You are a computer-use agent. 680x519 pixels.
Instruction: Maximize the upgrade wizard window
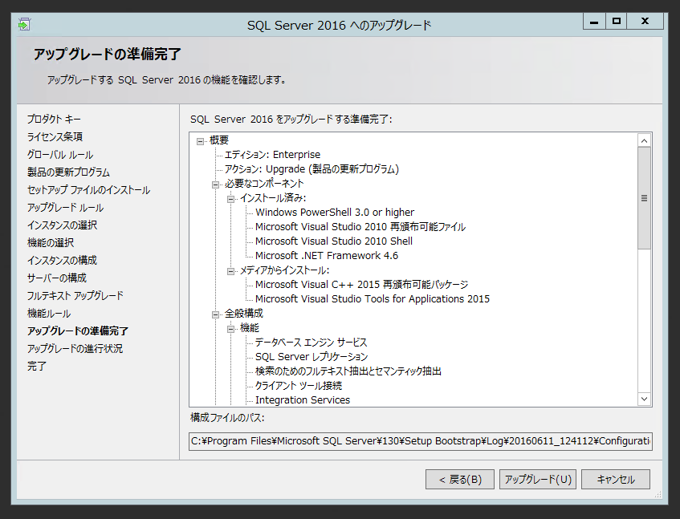click(616, 21)
